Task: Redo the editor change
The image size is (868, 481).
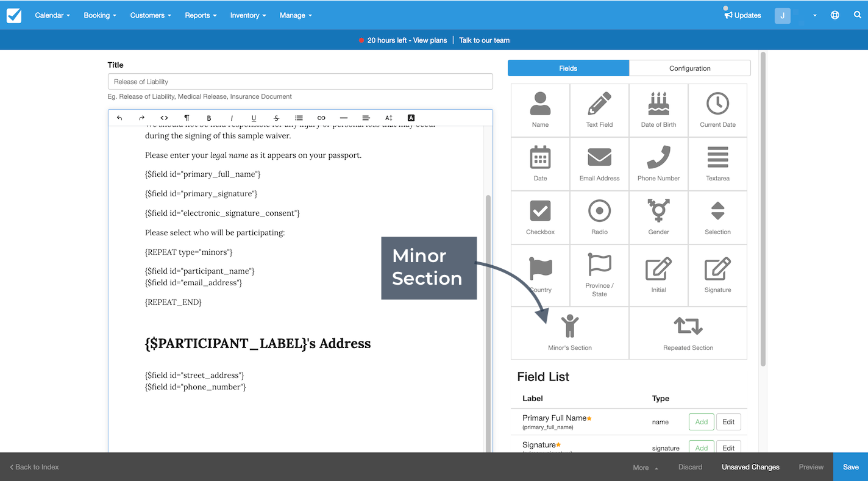Action: (141, 118)
